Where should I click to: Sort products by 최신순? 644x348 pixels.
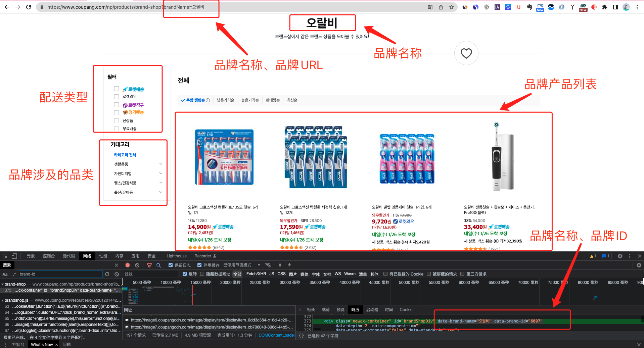click(292, 100)
